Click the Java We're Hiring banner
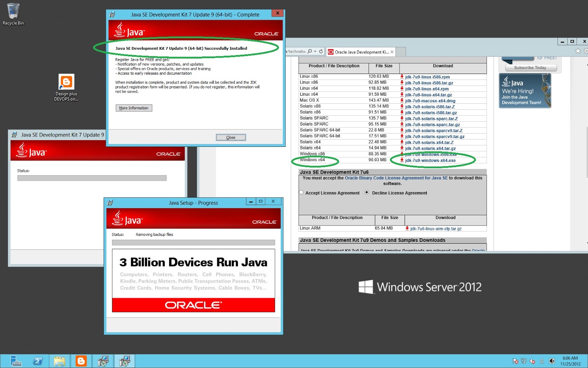 click(x=525, y=91)
